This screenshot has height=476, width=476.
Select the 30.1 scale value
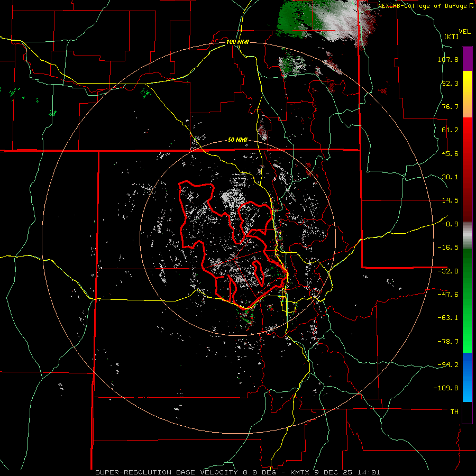pos(450,177)
